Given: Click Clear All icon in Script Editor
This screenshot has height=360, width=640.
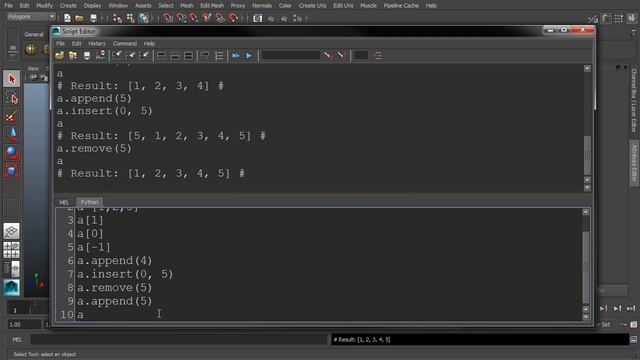Looking at the screenshot, I should [144, 56].
